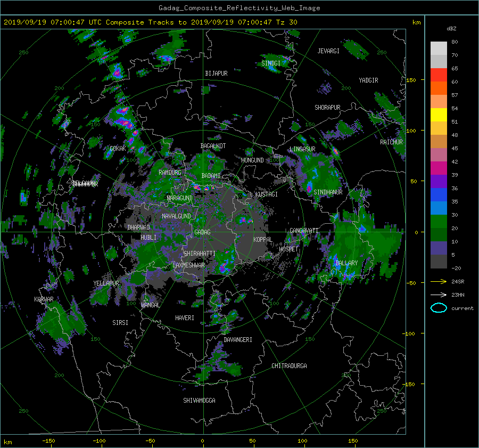The width and height of the screenshot is (479, 448).
Task: Click the BALLARY city label
Action: (346, 263)
